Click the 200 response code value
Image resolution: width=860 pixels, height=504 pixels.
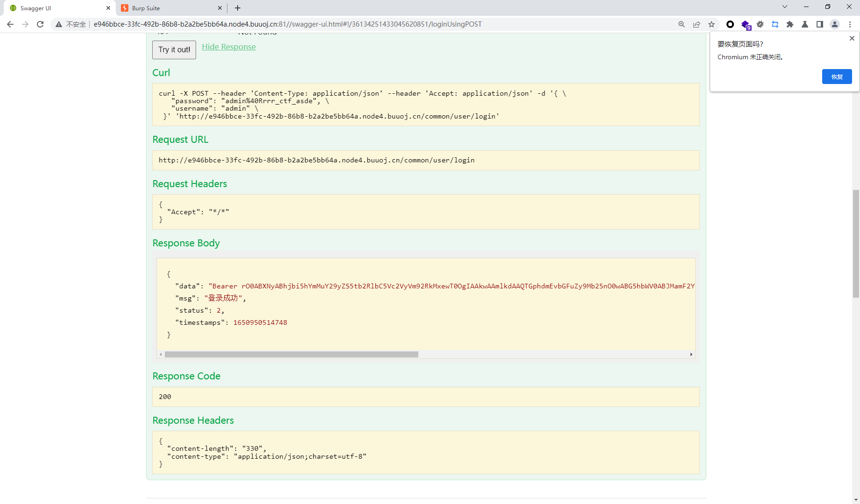165,397
